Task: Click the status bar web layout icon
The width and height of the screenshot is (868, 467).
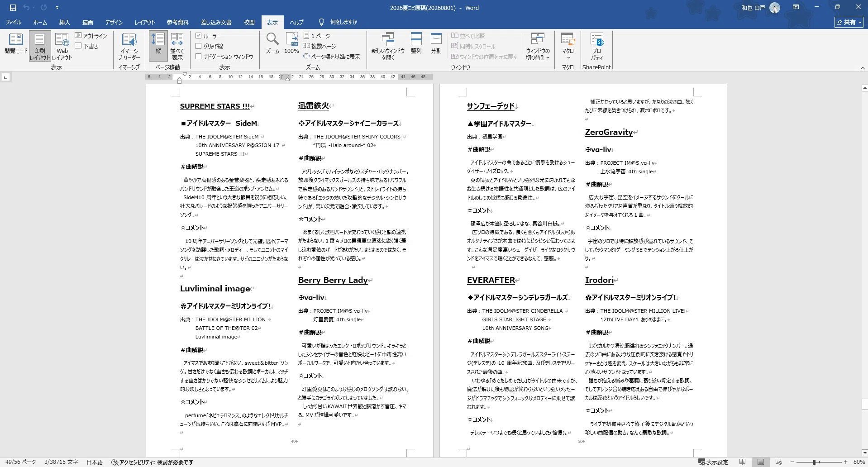Action: 778,462
